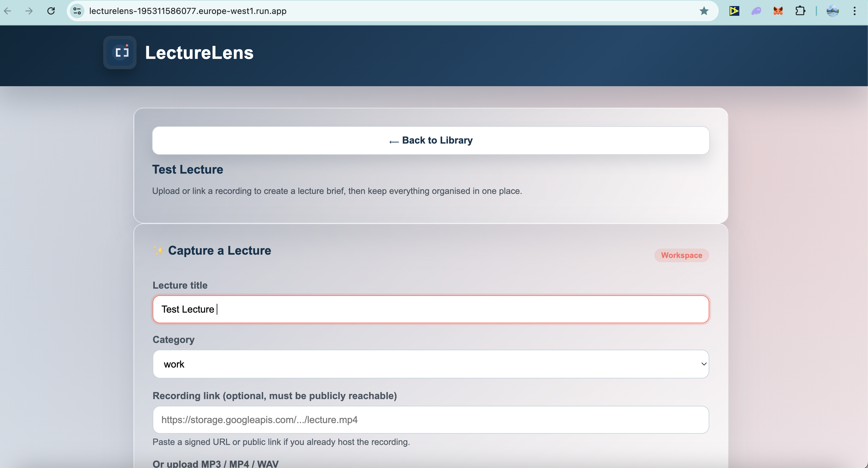868x468 pixels.
Task: Click the Category dropdown chevron arrow
Action: click(x=704, y=364)
